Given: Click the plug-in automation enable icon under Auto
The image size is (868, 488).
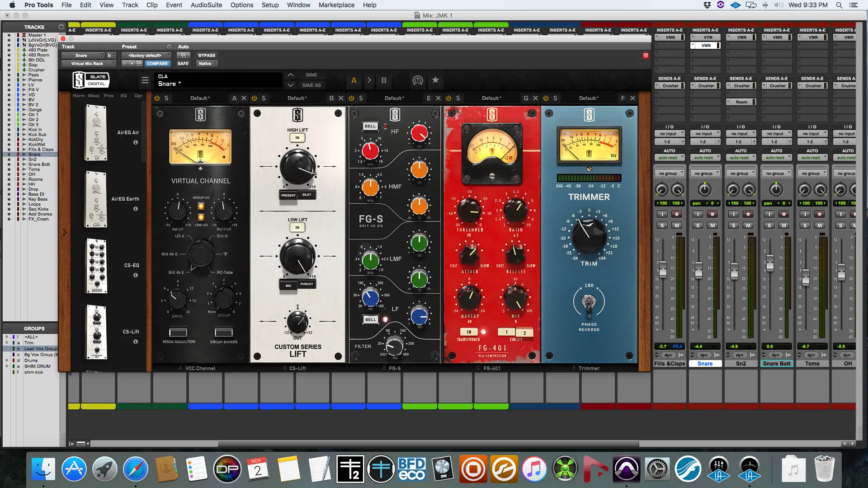Looking at the screenshot, I should pos(183,56).
